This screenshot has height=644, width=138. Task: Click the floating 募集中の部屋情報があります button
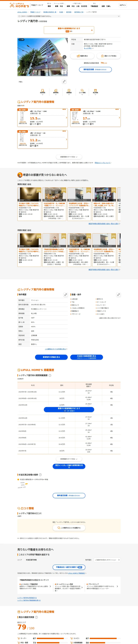[69, 409]
